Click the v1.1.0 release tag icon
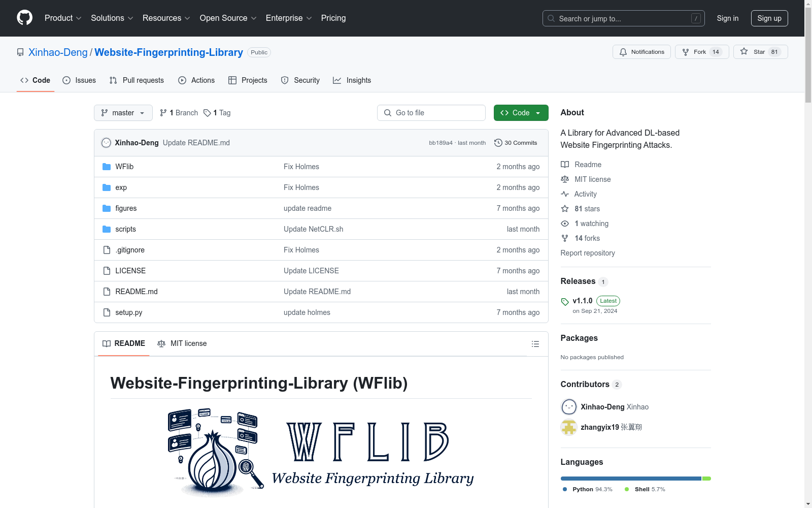The width and height of the screenshot is (812, 508). [x=565, y=302]
